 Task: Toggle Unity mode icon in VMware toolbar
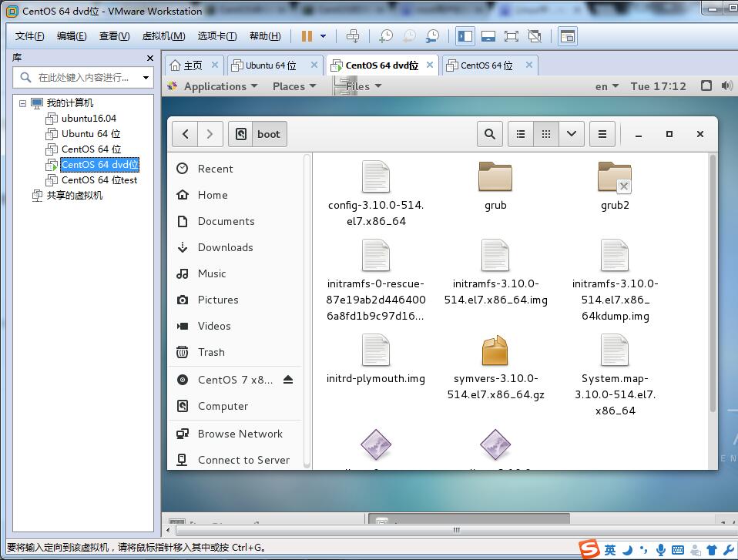(534, 36)
